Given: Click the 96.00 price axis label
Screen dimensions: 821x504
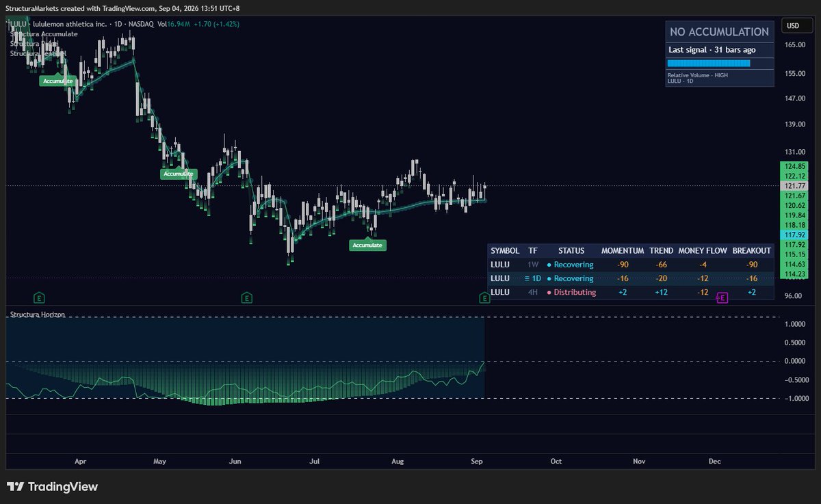Looking at the screenshot, I should click(792, 295).
